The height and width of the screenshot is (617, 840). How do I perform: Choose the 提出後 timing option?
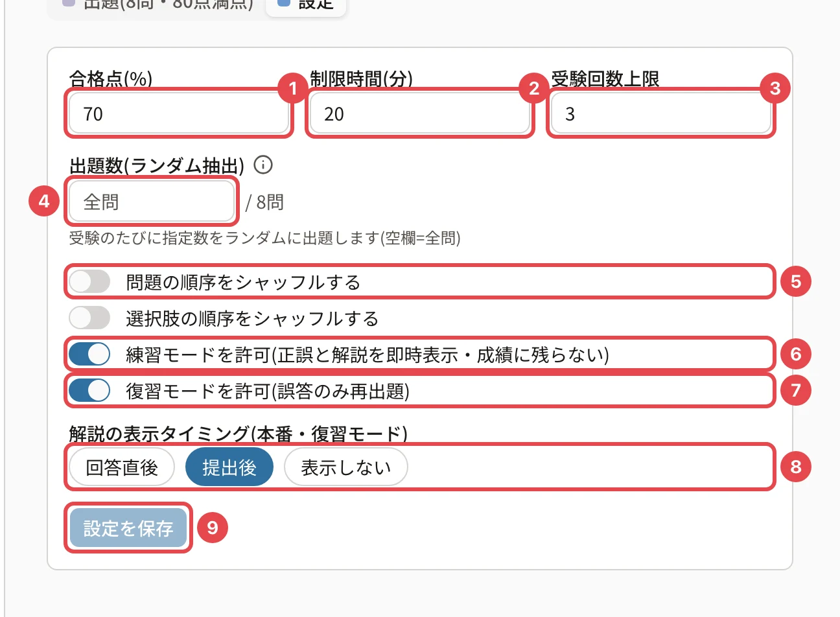229,467
